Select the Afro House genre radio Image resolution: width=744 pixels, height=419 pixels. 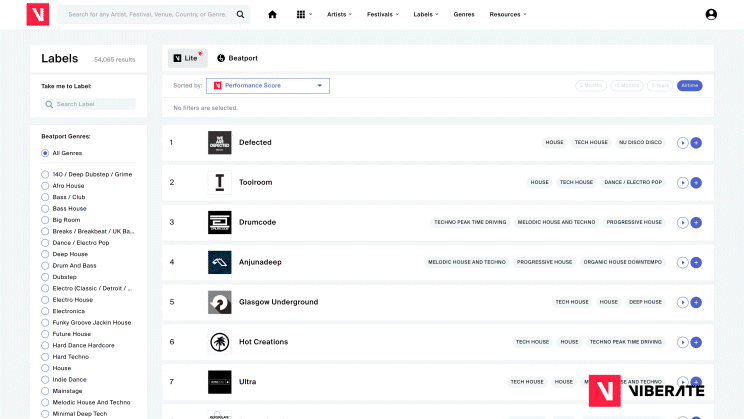(x=45, y=186)
